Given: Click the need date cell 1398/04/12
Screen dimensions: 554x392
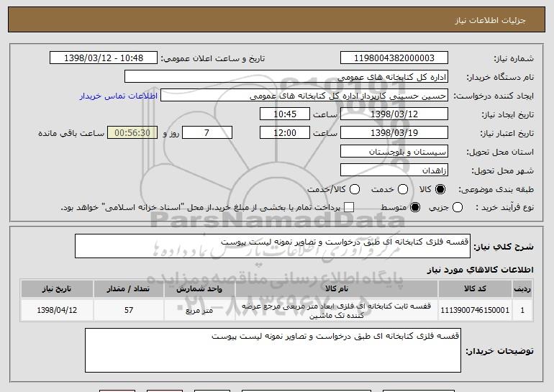Looking at the screenshot, I should (x=57, y=311).
